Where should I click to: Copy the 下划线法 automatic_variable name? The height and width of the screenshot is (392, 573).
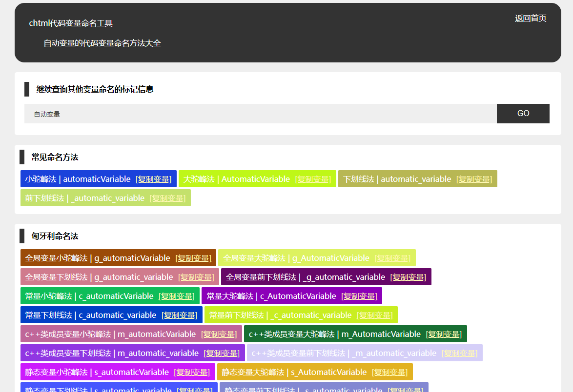click(474, 179)
